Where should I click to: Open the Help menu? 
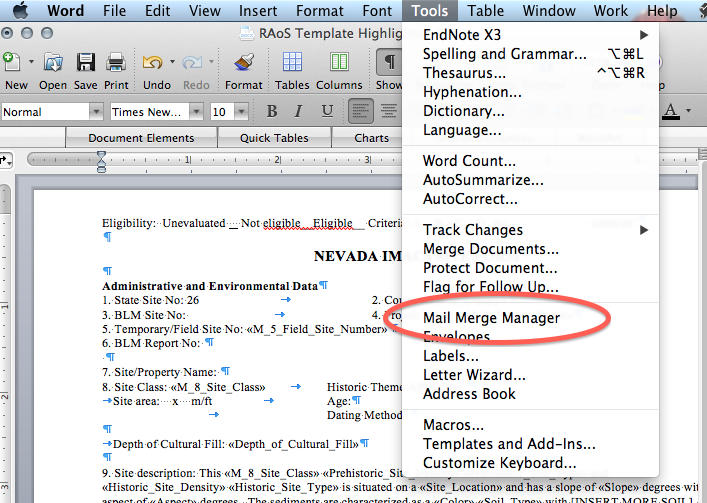662,10
